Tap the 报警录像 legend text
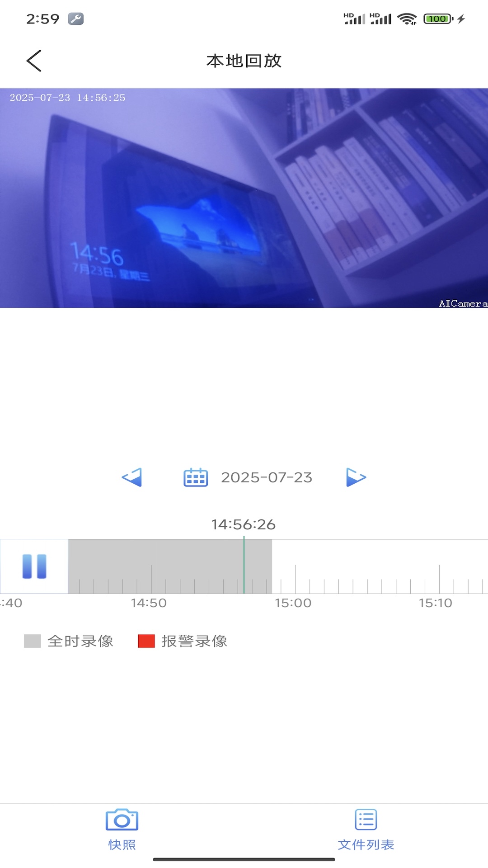The image size is (488, 868). (x=194, y=641)
